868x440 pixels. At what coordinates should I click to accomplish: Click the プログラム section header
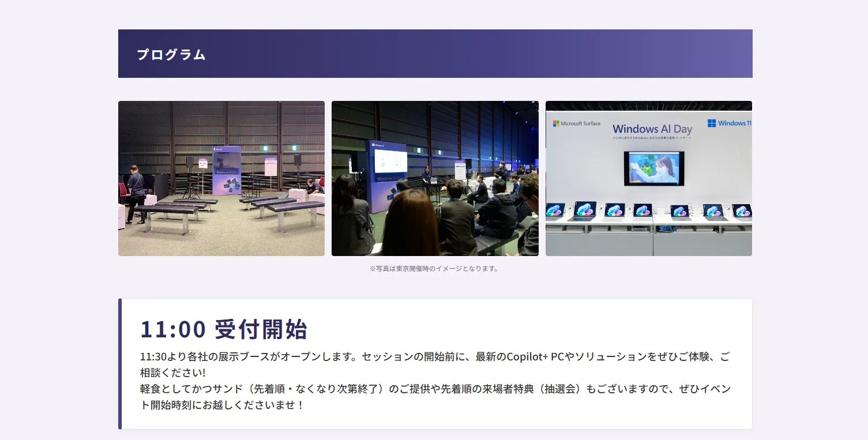coord(435,54)
